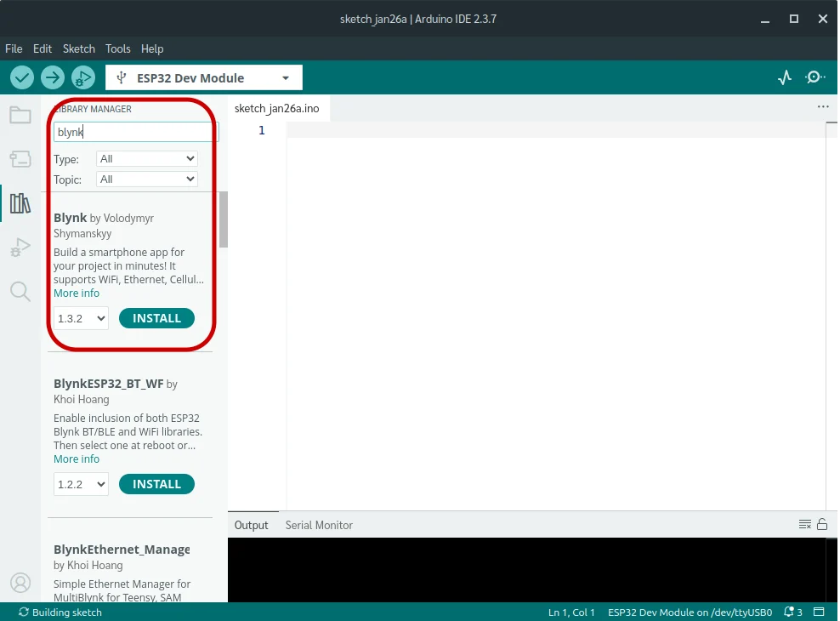Open the Type filter dropdown
Viewport: 840px width, 621px height.
[x=148, y=159]
